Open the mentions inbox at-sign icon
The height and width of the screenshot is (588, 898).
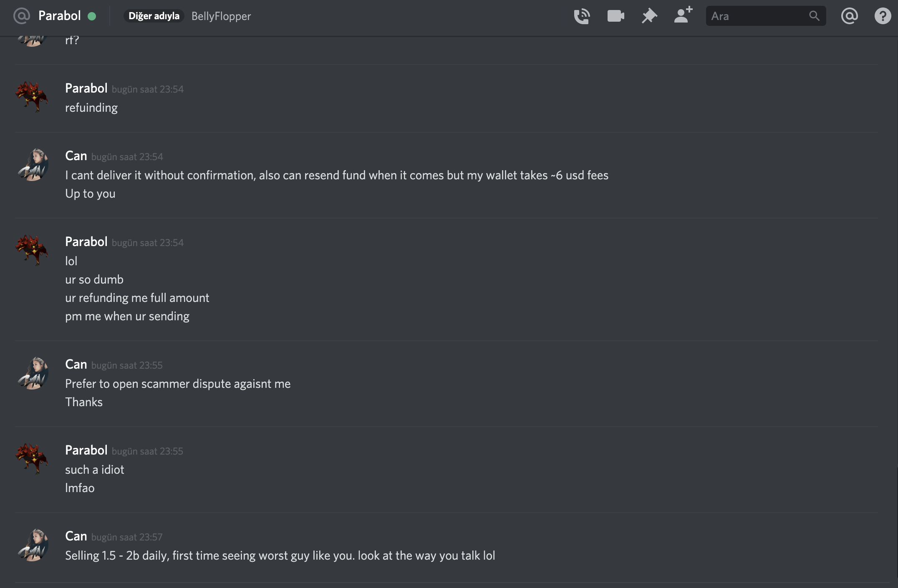click(x=849, y=16)
